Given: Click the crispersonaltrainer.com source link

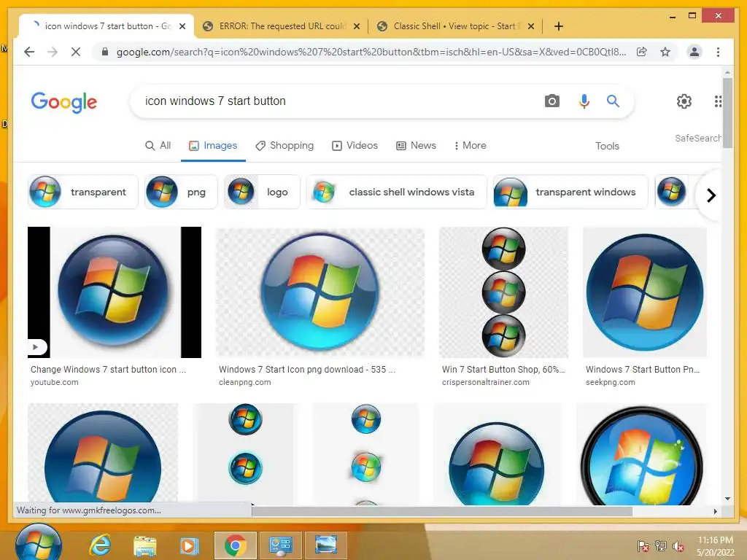Looking at the screenshot, I should coord(485,382).
